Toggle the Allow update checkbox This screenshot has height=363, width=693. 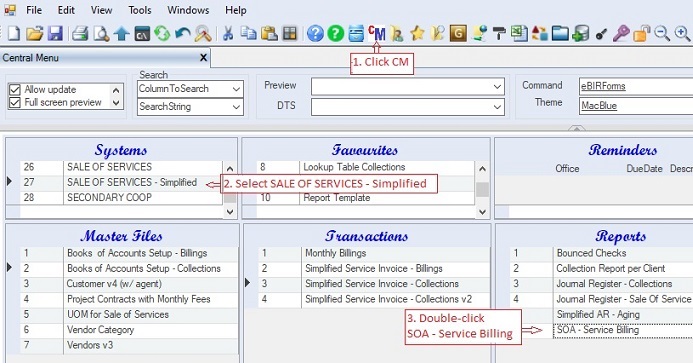pos(15,90)
